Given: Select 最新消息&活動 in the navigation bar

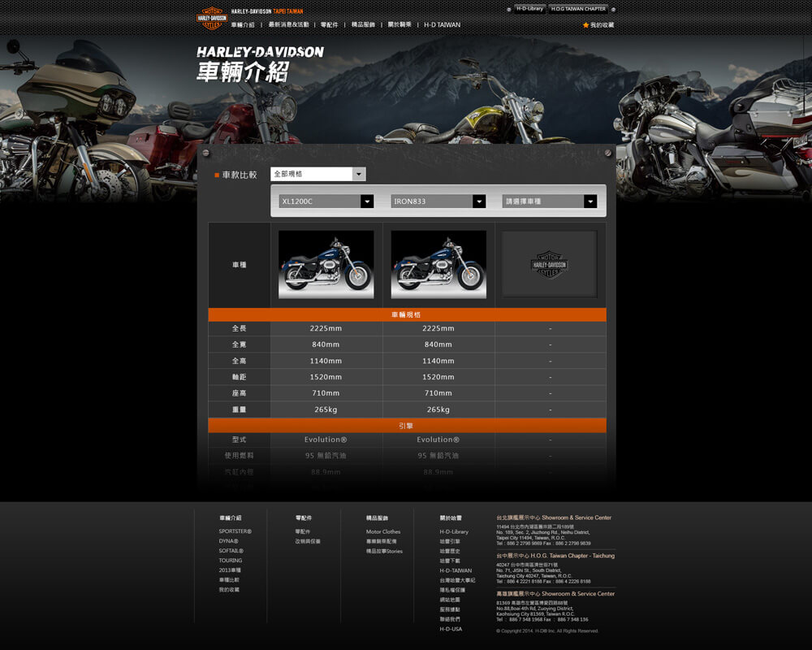Looking at the screenshot, I should 288,25.
